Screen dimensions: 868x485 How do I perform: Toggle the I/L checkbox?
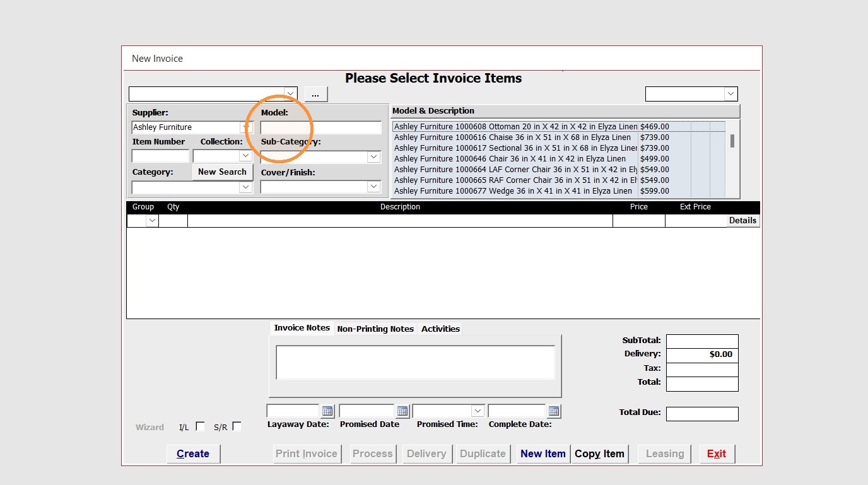click(200, 426)
